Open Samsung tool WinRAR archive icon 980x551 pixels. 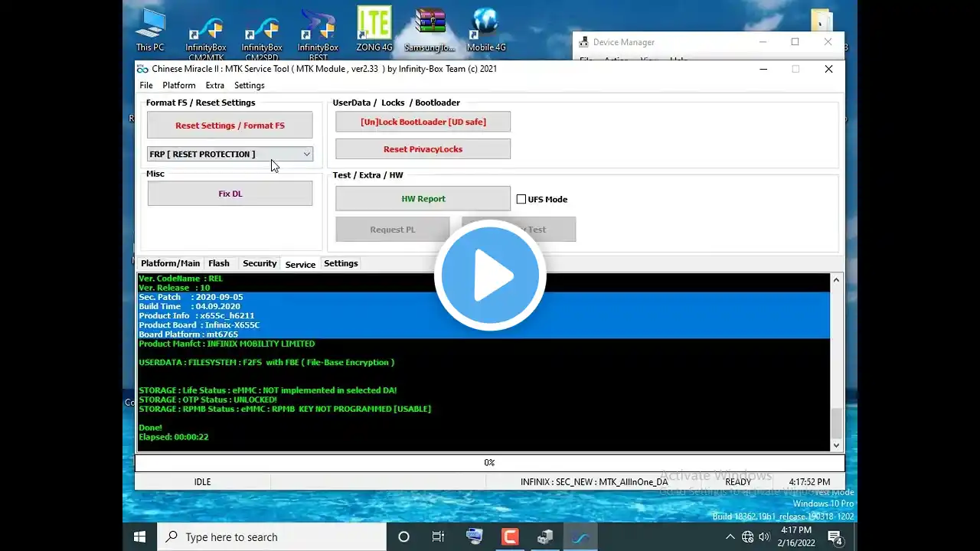(x=430, y=31)
